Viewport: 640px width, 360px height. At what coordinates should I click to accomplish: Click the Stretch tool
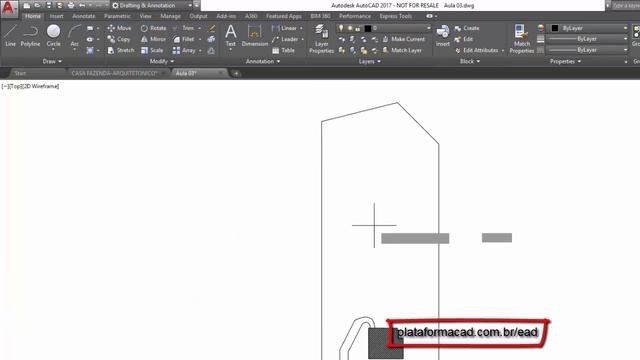pos(121,50)
